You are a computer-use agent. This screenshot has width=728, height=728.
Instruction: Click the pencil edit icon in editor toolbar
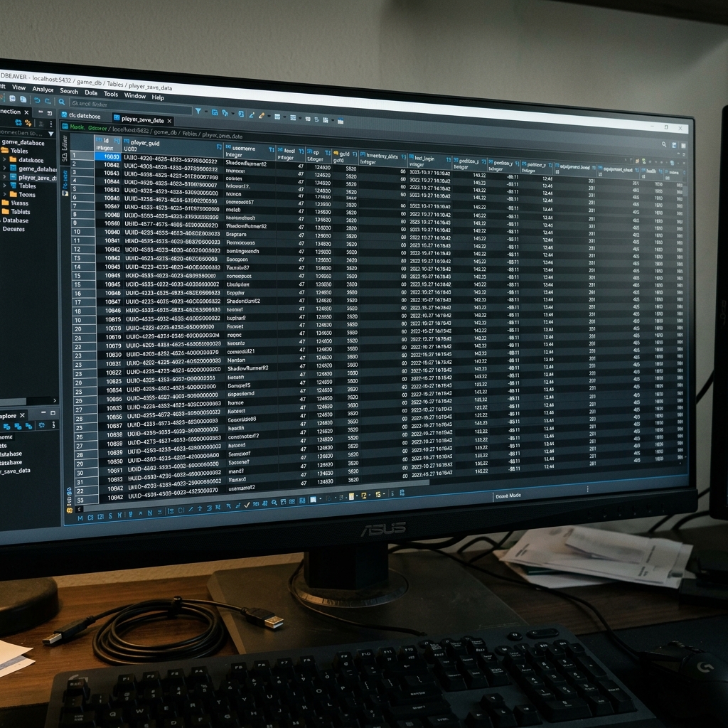point(252,114)
